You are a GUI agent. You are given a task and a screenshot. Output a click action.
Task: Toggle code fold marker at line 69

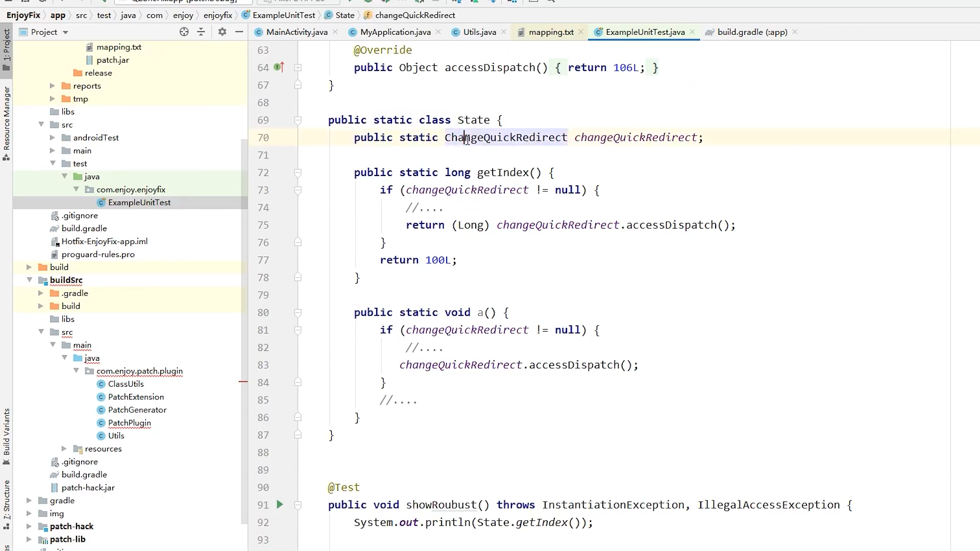pyautogui.click(x=298, y=120)
